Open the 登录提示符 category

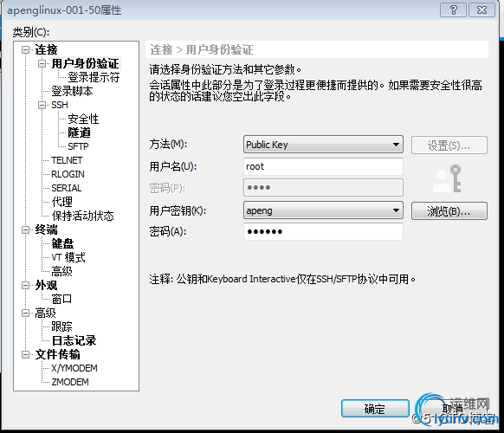[94, 77]
